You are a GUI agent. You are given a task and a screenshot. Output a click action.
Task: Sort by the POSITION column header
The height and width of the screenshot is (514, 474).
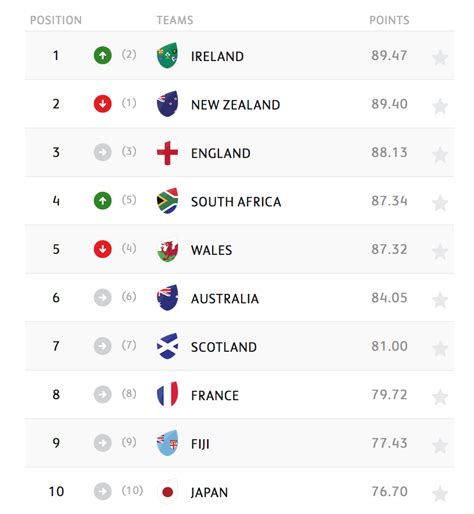point(56,20)
